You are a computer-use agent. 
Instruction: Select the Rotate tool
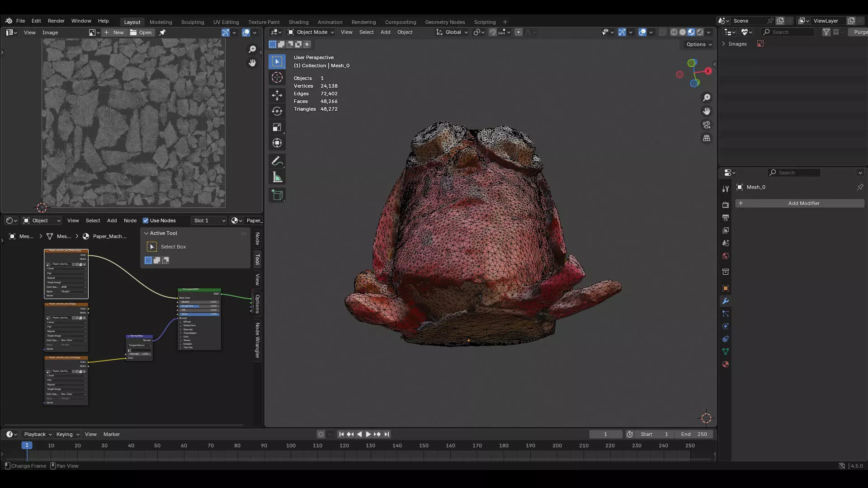tap(277, 111)
